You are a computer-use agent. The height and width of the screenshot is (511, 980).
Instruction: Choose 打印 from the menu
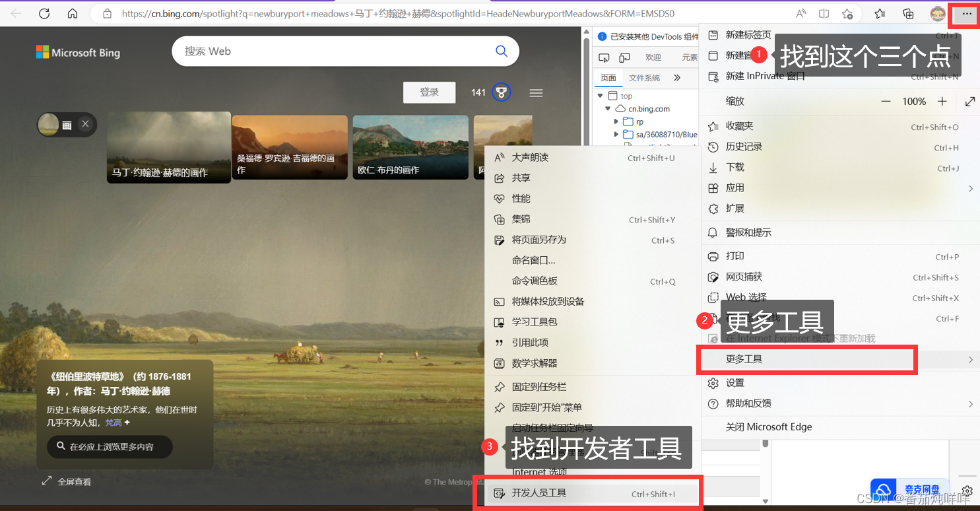coord(839,256)
